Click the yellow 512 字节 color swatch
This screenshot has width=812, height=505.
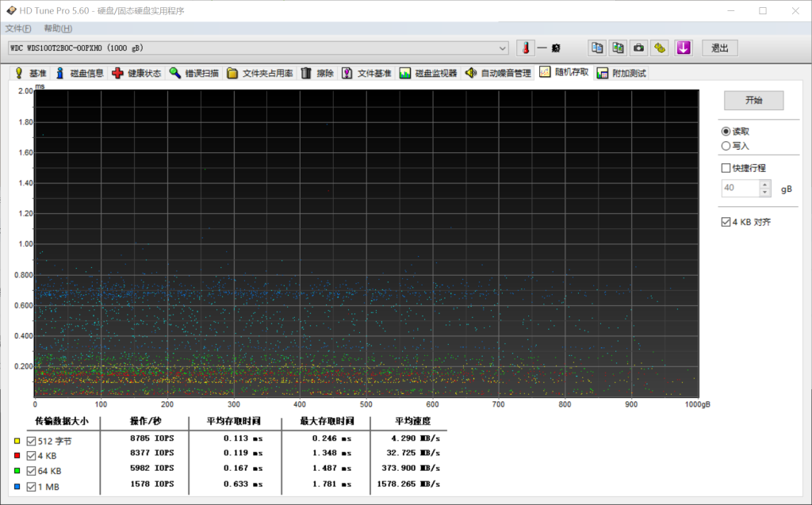[17, 441]
